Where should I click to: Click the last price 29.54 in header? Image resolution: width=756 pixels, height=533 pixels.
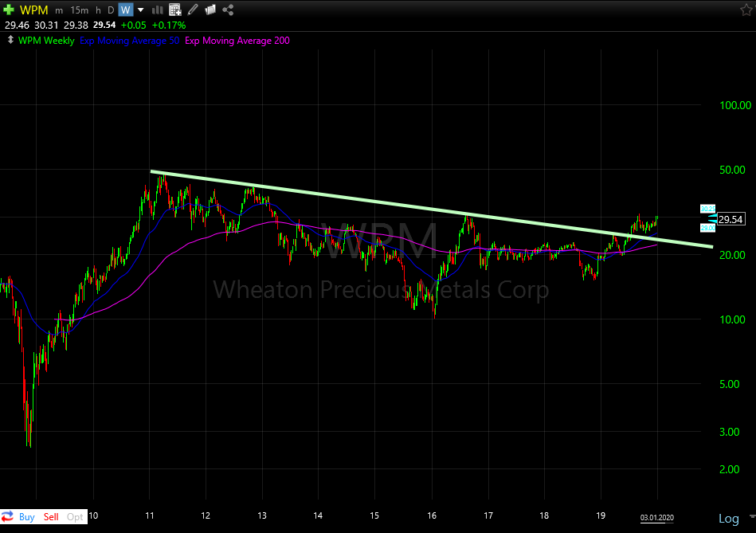(104, 25)
